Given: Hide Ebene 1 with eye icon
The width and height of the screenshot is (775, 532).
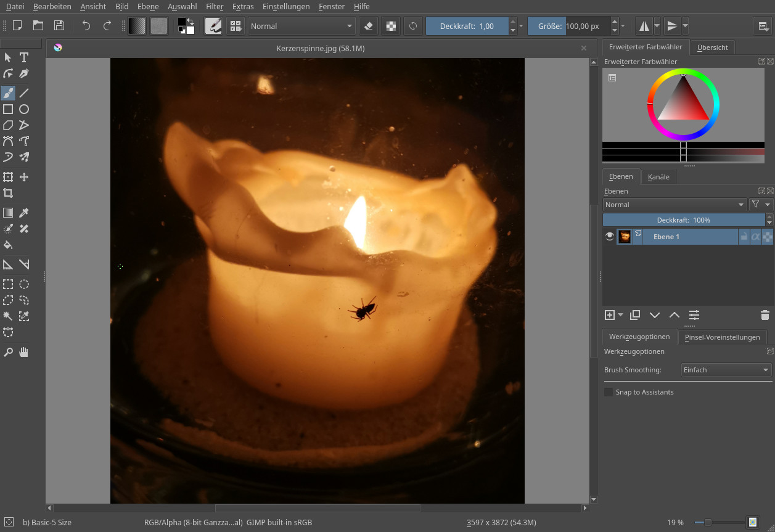Looking at the screenshot, I should point(610,237).
